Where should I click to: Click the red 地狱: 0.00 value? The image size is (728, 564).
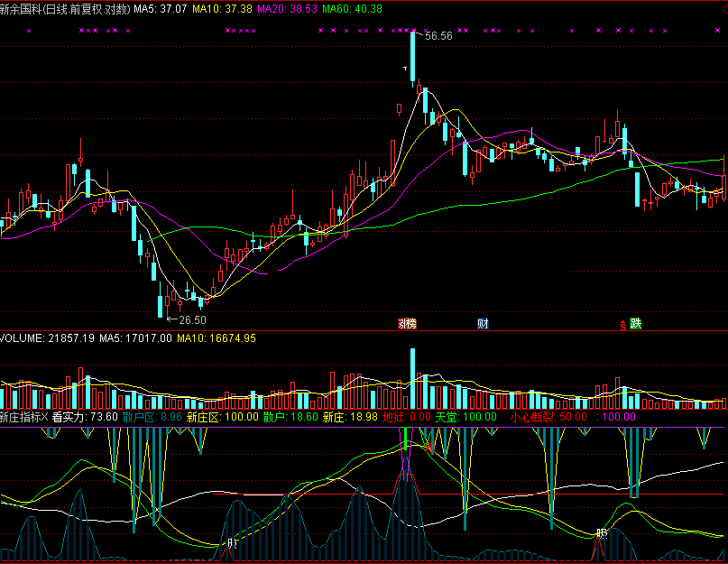[x=407, y=417]
